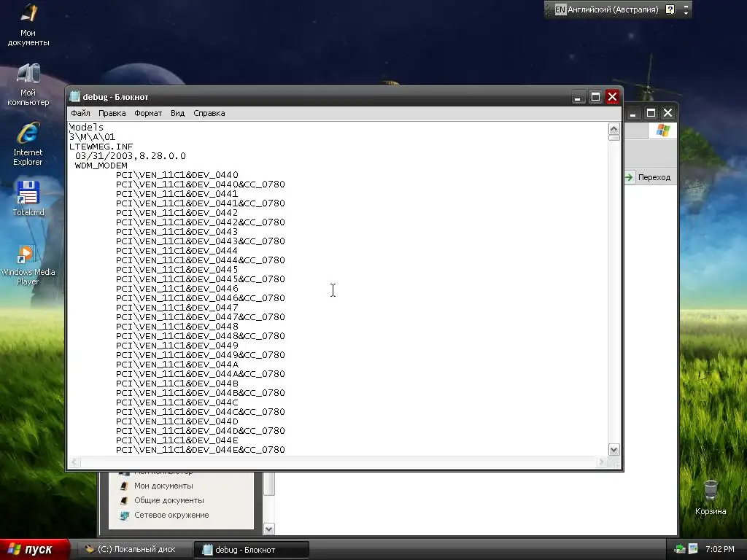Click the Notepad vertical scroll thumb

[614, 138]
